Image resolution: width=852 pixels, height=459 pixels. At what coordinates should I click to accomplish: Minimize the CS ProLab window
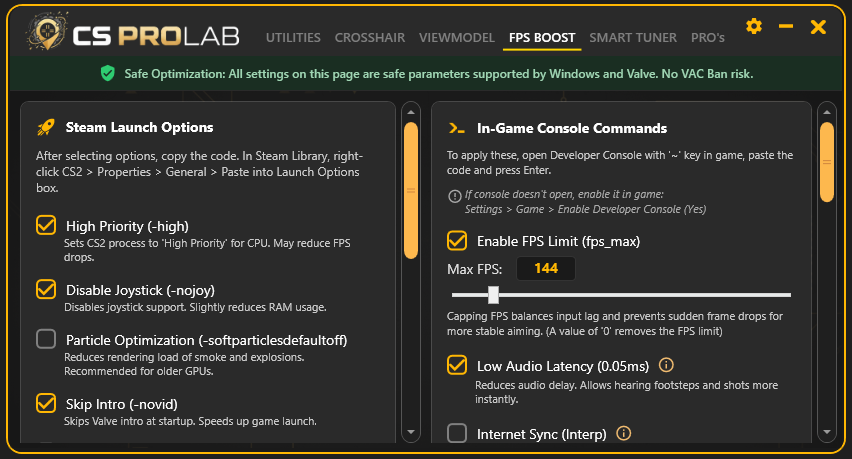point(786,26)
